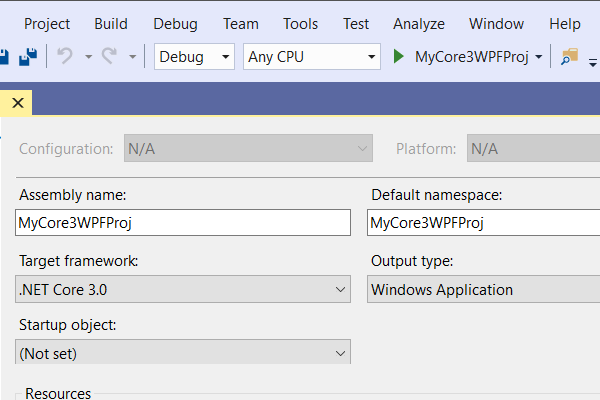Screen dimensions: 600x400
Task: Open the Debug configuration dropdown
Action: 195,57
